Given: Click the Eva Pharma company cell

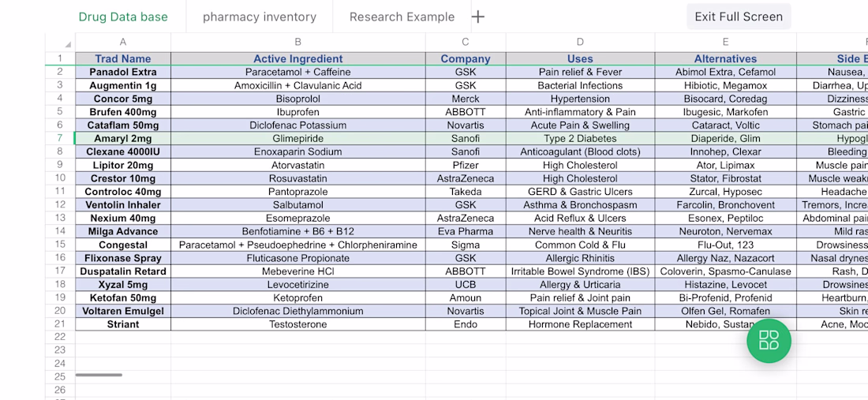Looking at the screenshot, I should click(465, 231).
